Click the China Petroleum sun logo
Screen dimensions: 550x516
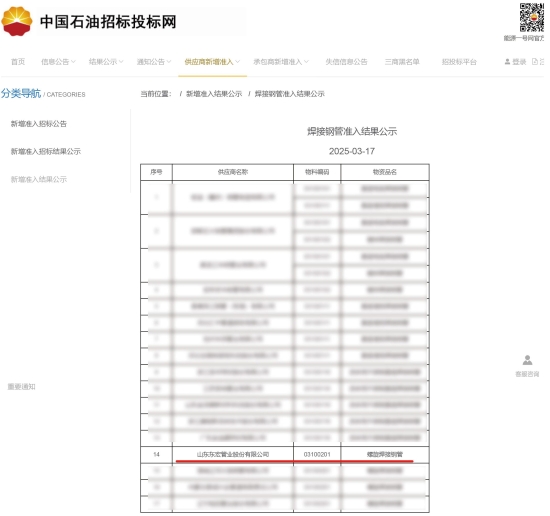17,21
